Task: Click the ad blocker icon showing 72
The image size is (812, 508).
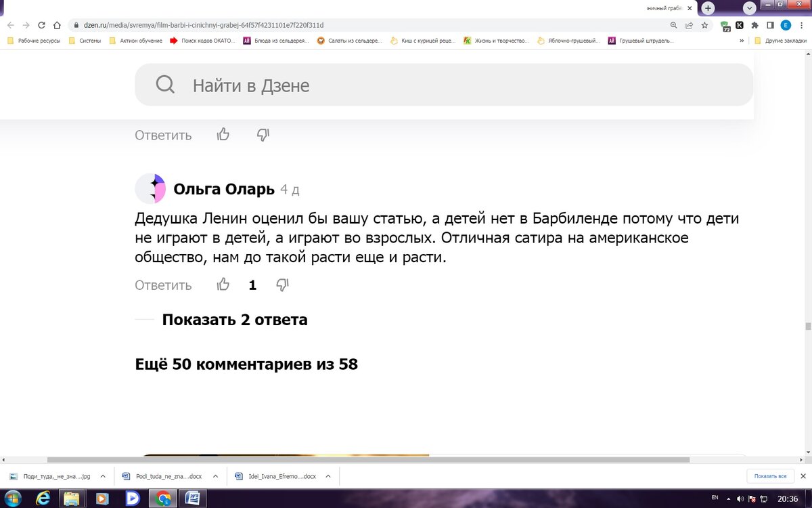Action: coord(725,24)
